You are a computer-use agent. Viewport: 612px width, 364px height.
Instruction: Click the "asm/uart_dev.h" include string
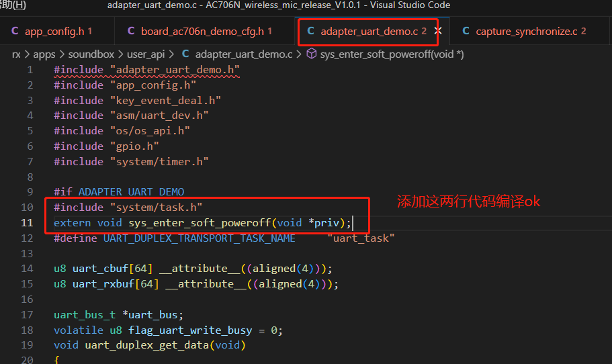tap(159, 116)
